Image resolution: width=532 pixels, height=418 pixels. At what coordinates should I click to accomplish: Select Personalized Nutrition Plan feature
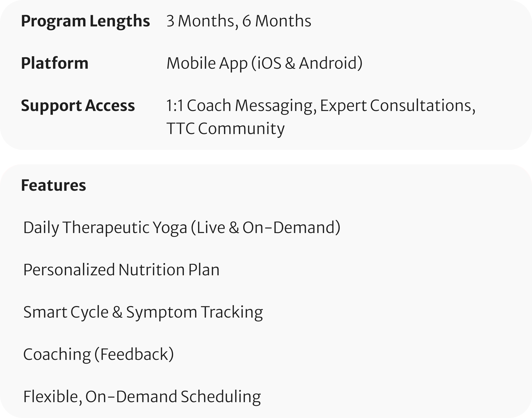pos(121,270)
